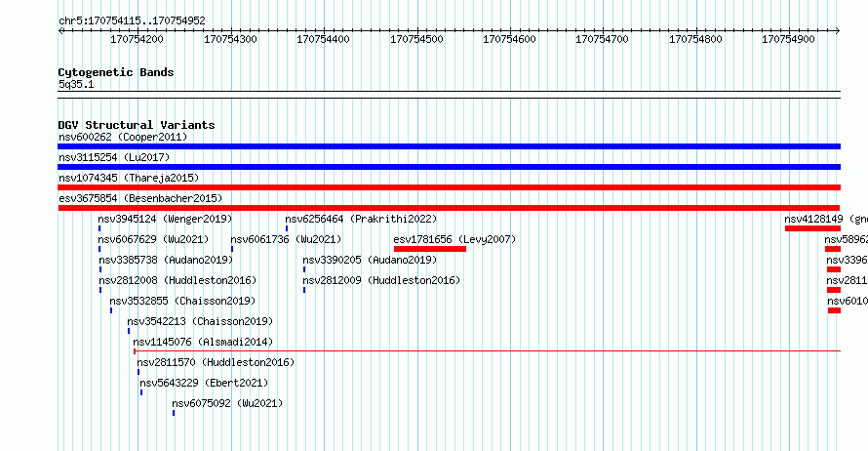The height and width of the screenshot is (451, 868).
Task: Select nsv6256464 (Prakrithi2022) variant label
Action: coord(361,219)
